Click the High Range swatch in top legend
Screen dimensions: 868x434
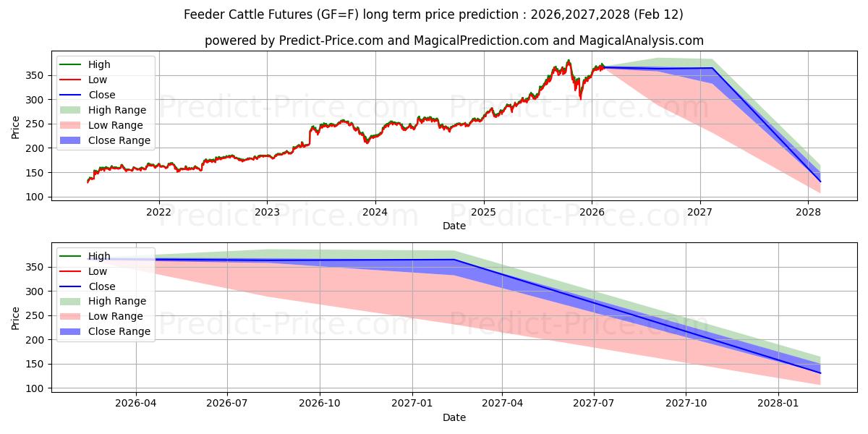[71, 110]
